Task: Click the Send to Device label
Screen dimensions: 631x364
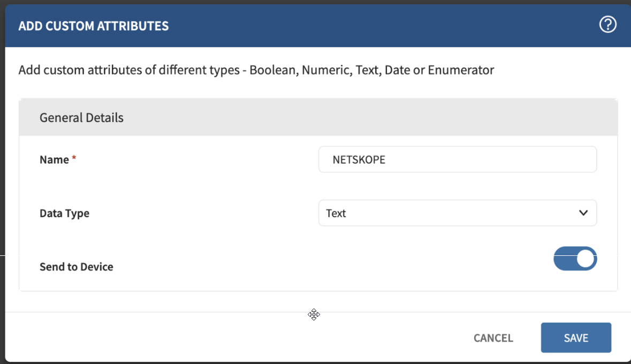Action: pos(77,267)
